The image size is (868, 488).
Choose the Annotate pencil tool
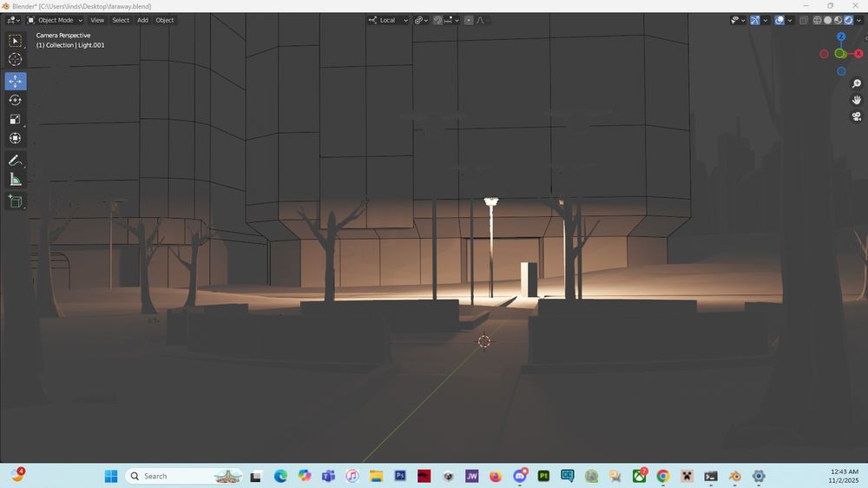tap(15, 161)
